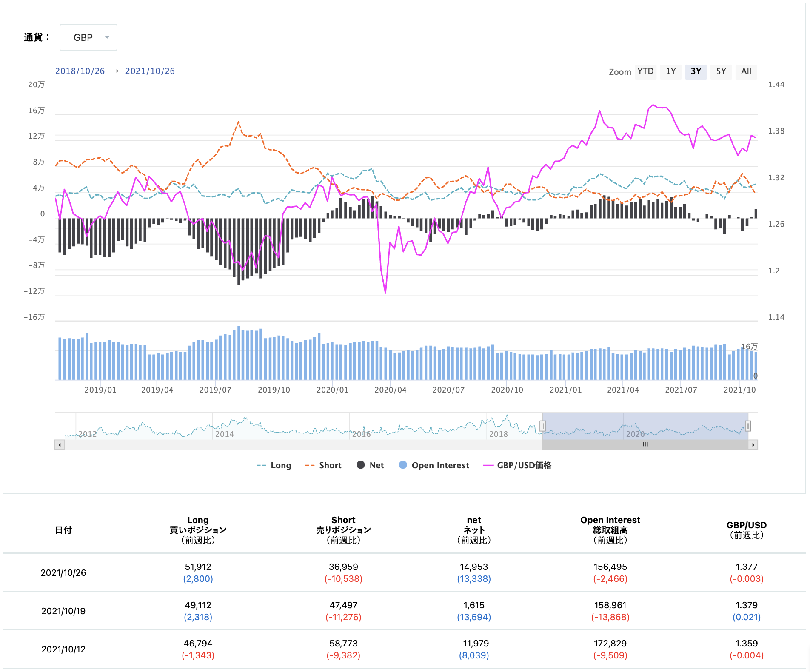Click weekly change (-13,868)
810x672 pixels.
pyautogui.click(x=610, y=617)
